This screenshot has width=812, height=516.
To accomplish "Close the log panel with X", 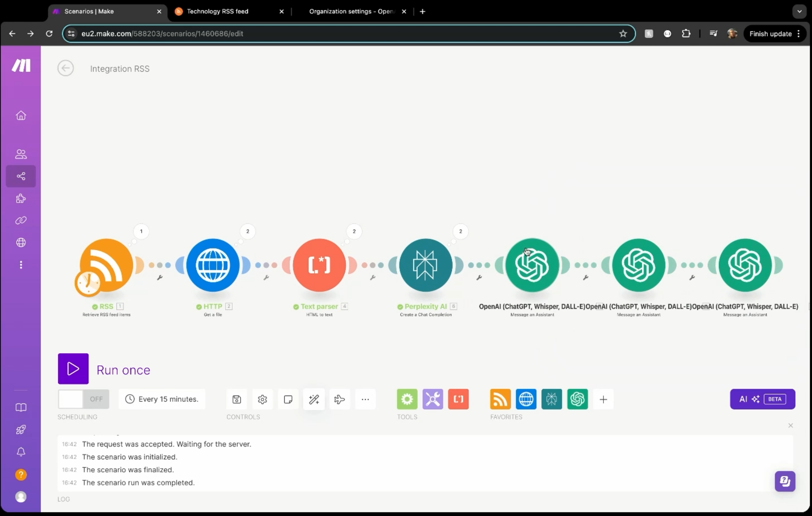I will coord(790,426).
